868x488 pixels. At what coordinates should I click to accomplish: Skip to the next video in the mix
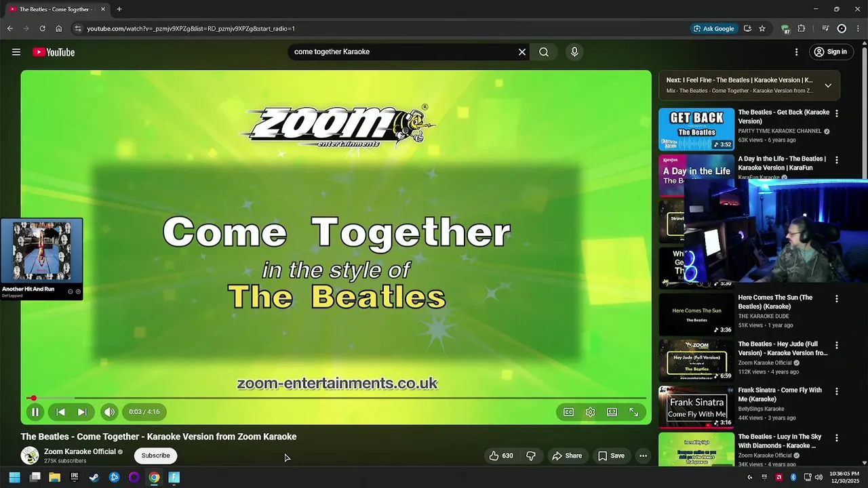tap(82, 411)
